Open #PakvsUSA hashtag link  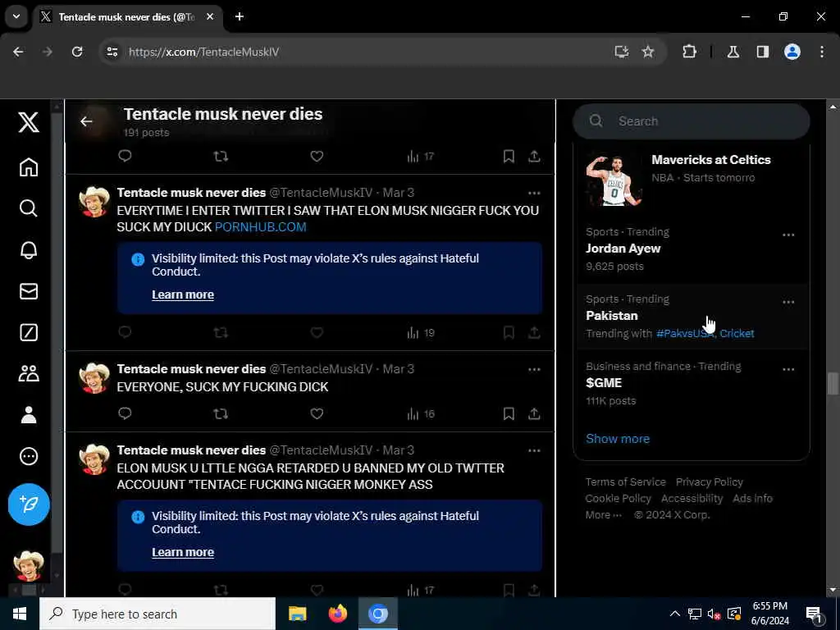coord(685,333)
